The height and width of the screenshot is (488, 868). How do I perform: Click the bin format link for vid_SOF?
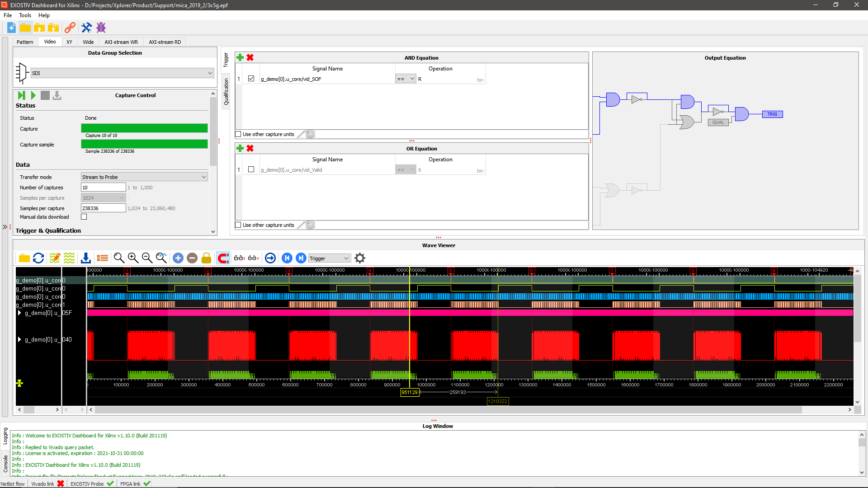480,80
